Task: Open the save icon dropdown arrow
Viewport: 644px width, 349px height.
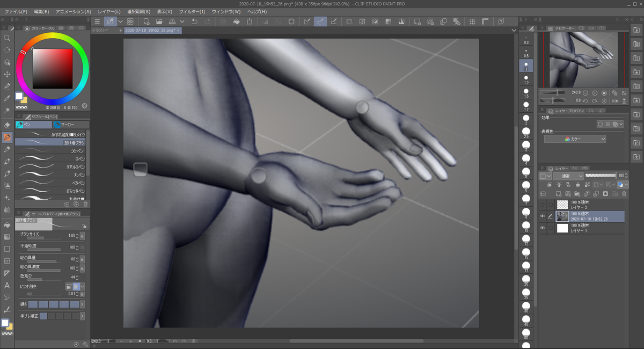Action: pos(182,21)
